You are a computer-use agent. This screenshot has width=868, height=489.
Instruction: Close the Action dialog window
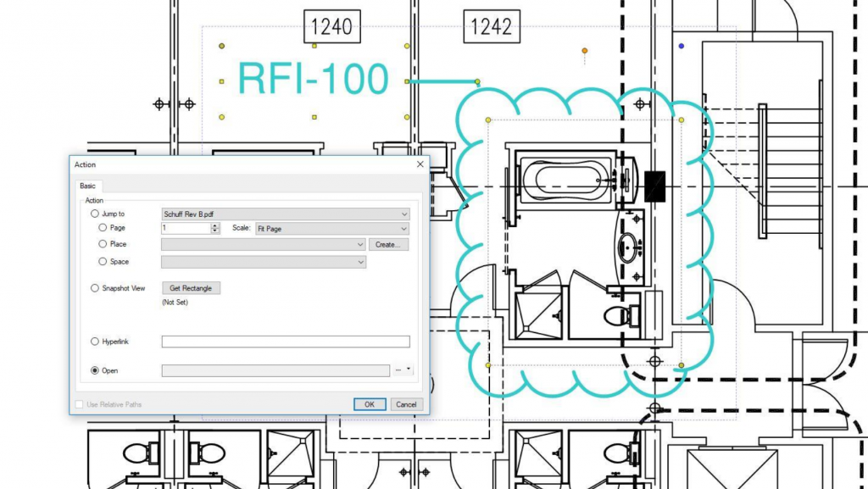420,164
